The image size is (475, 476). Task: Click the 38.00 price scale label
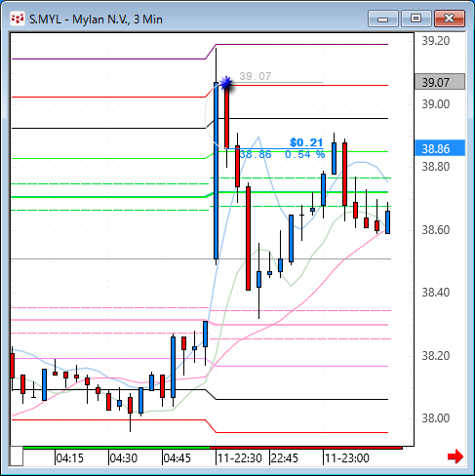436,417
